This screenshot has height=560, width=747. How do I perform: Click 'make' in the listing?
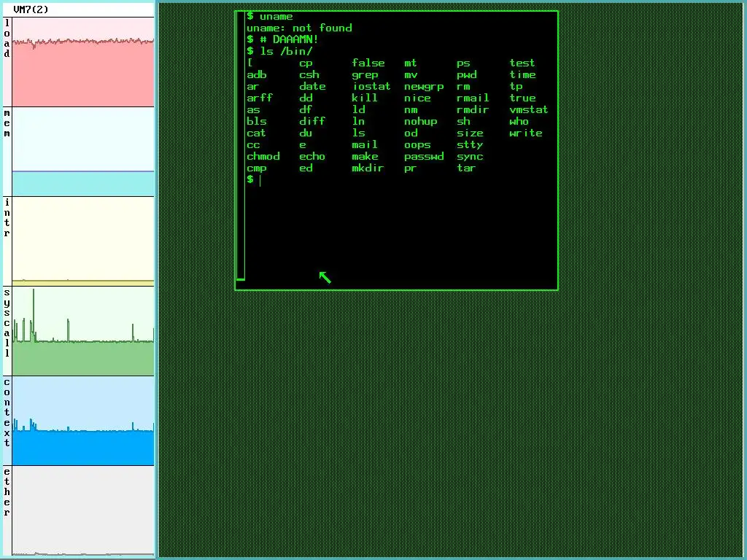[x=365, y=156]
